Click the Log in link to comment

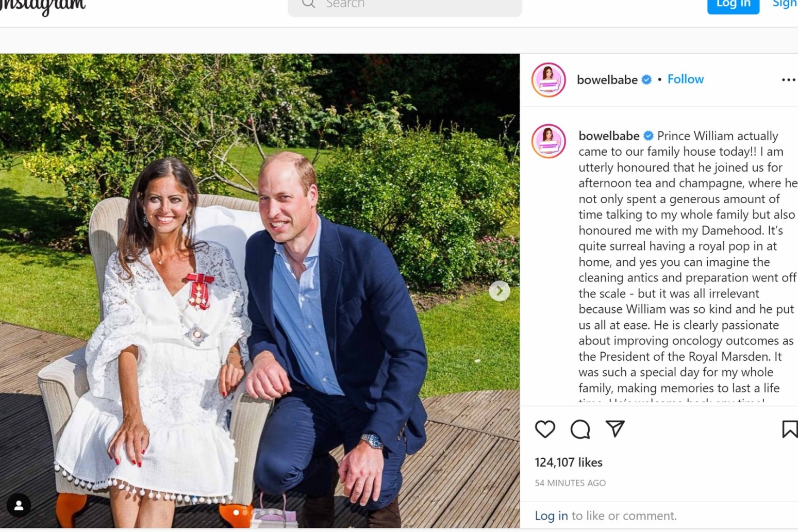coord(551,516)
